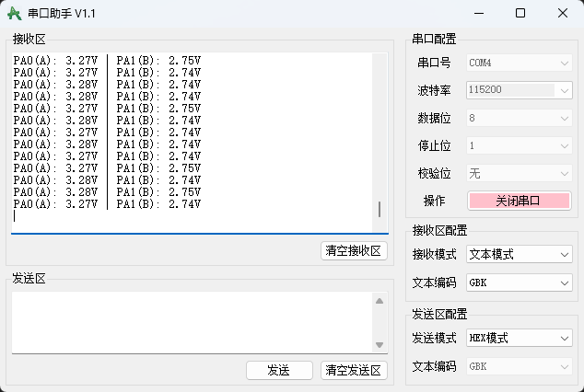Viewport: 584px width, 392px height.
Task: Click the 清空发送区 button
Action: (354, 370)
